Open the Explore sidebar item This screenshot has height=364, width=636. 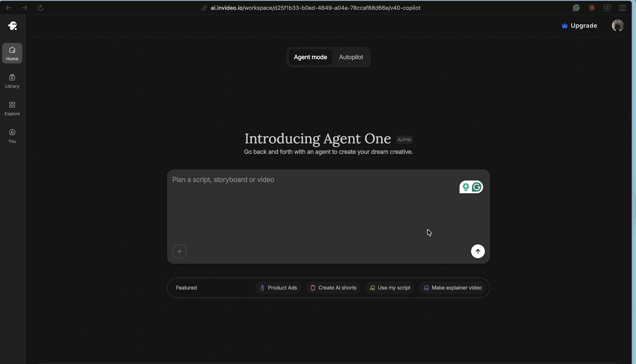tap(12, 108)
